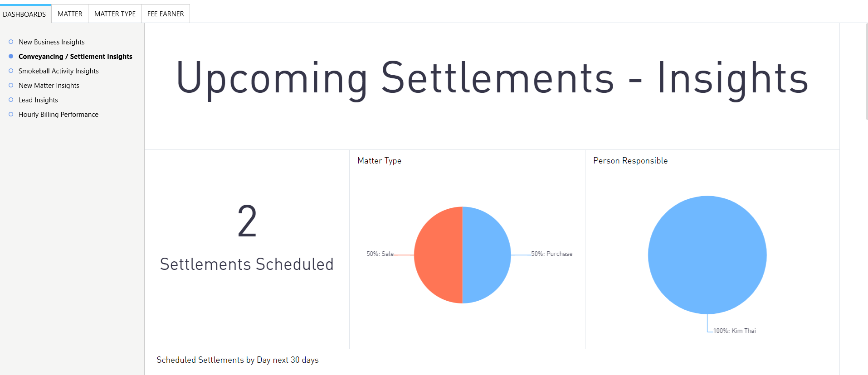Select the Hourly Billing Performance radio bullet
868x375 pixels.
11,114
